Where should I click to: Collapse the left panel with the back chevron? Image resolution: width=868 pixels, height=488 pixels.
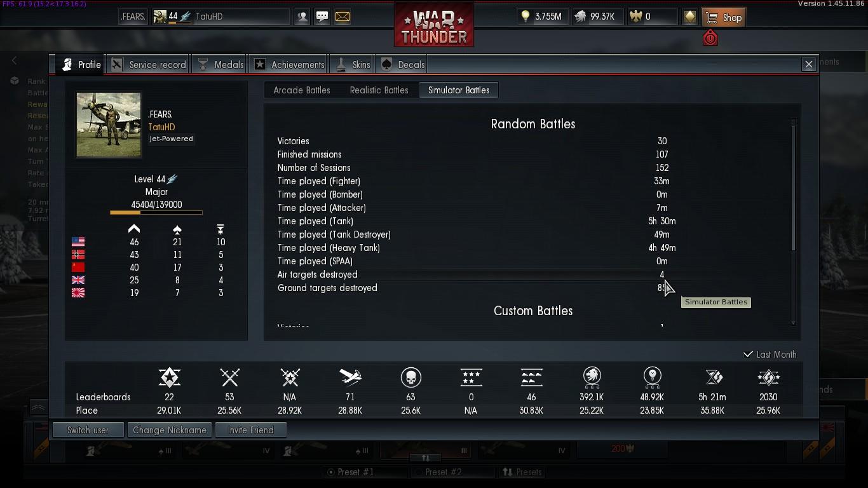(15, 60)
